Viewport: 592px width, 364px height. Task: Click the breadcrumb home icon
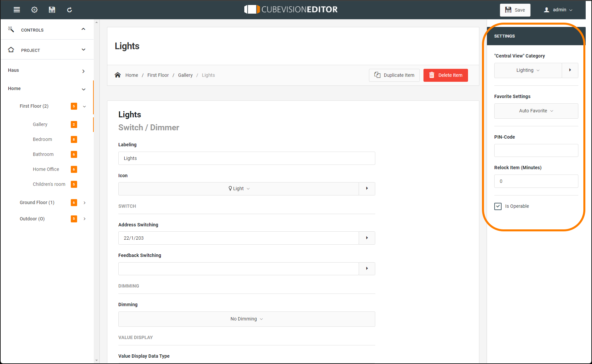coord(118,75)
